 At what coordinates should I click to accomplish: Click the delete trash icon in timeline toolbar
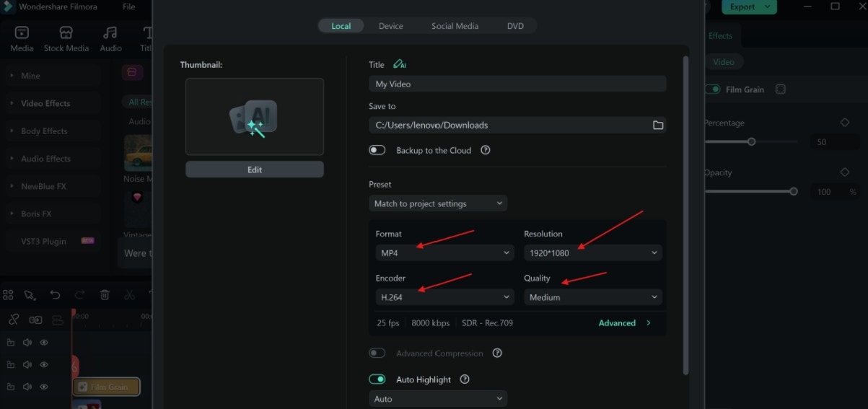[105, 295]
